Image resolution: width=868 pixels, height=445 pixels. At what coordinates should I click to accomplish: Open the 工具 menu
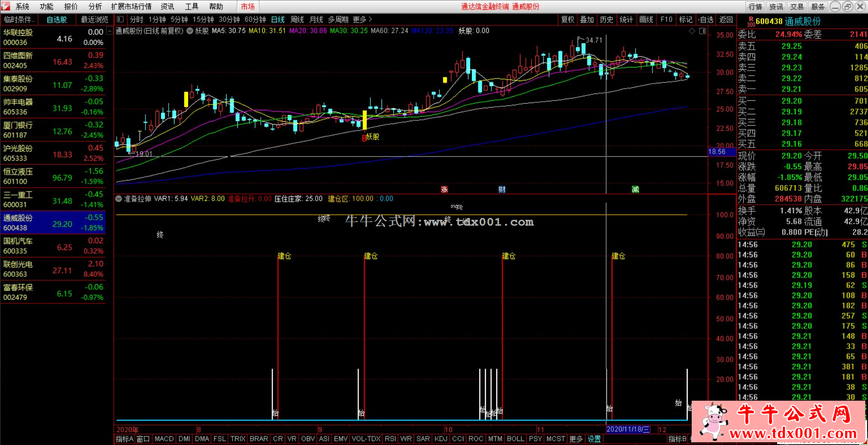[192, 6]
